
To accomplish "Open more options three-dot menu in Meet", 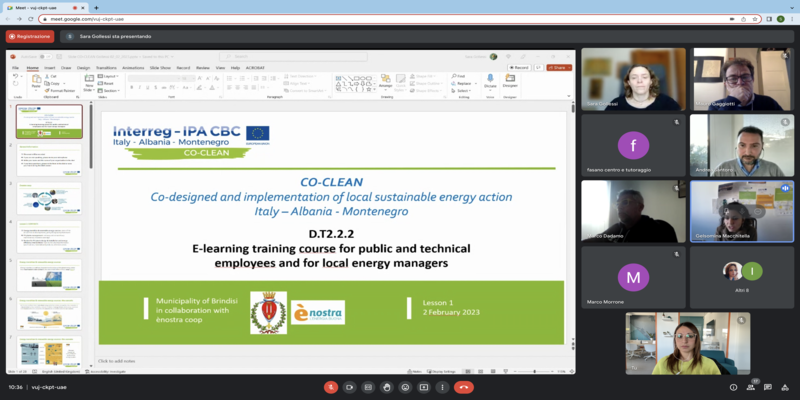I will coord(442,387).
